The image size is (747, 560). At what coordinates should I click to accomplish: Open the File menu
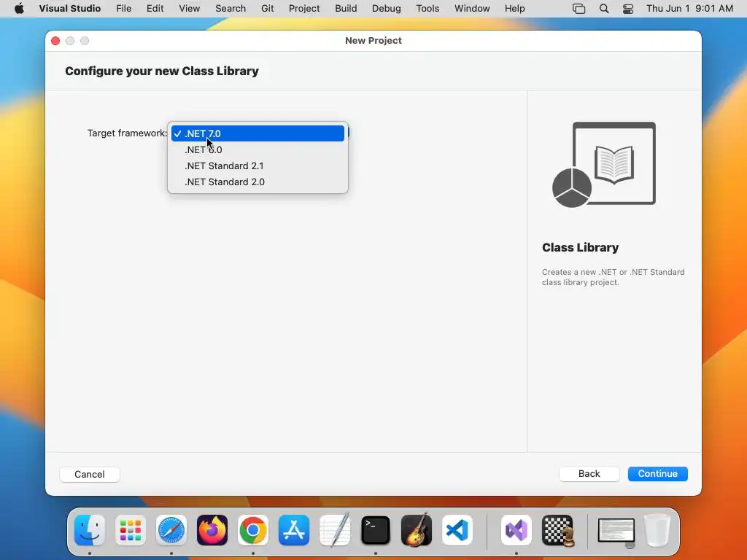tap(123, 9)
